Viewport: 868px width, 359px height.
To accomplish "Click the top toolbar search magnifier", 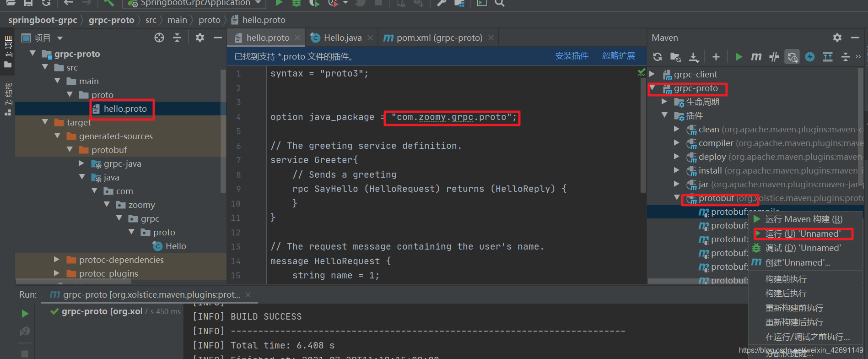I will tap(500, 3).
